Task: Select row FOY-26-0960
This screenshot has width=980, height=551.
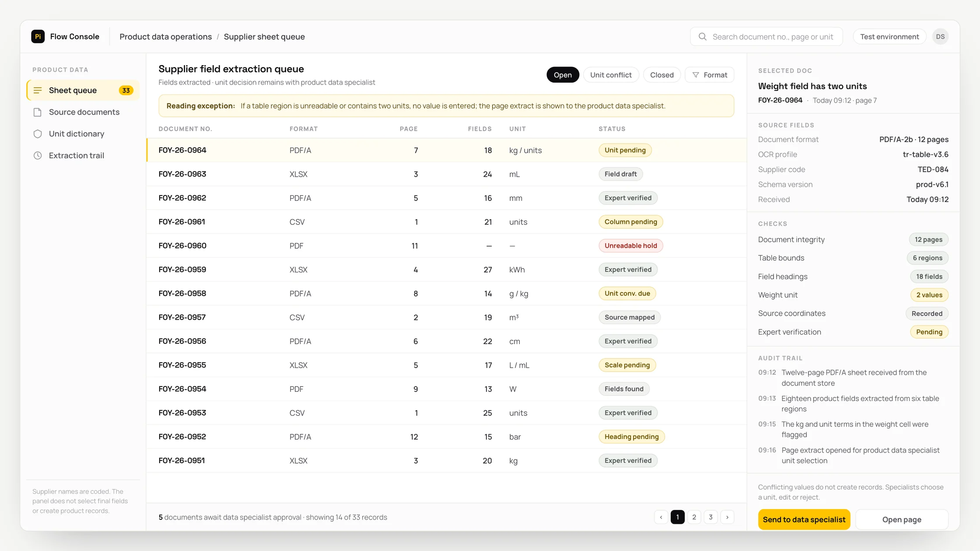Action: [446, 246]
